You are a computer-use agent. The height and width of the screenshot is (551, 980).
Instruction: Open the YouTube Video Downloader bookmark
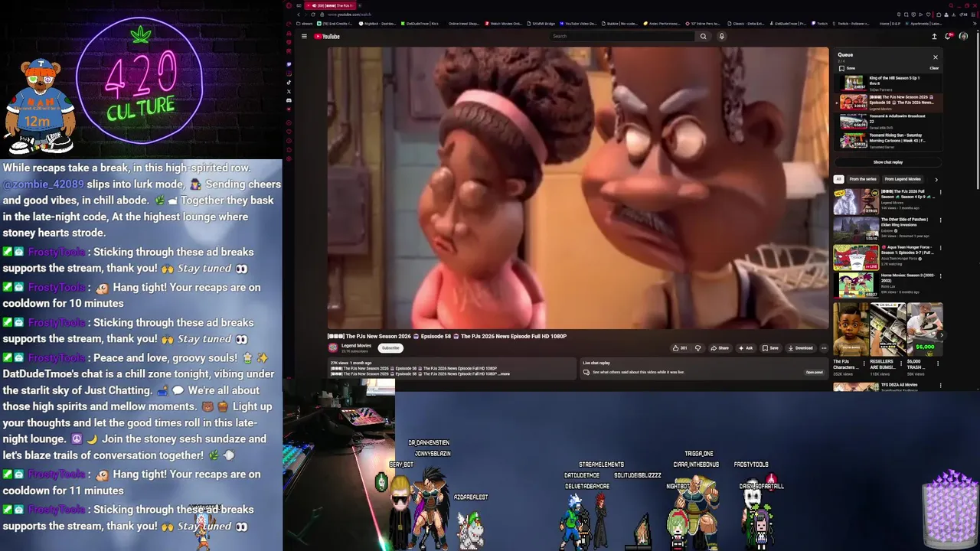click(579, 24)
